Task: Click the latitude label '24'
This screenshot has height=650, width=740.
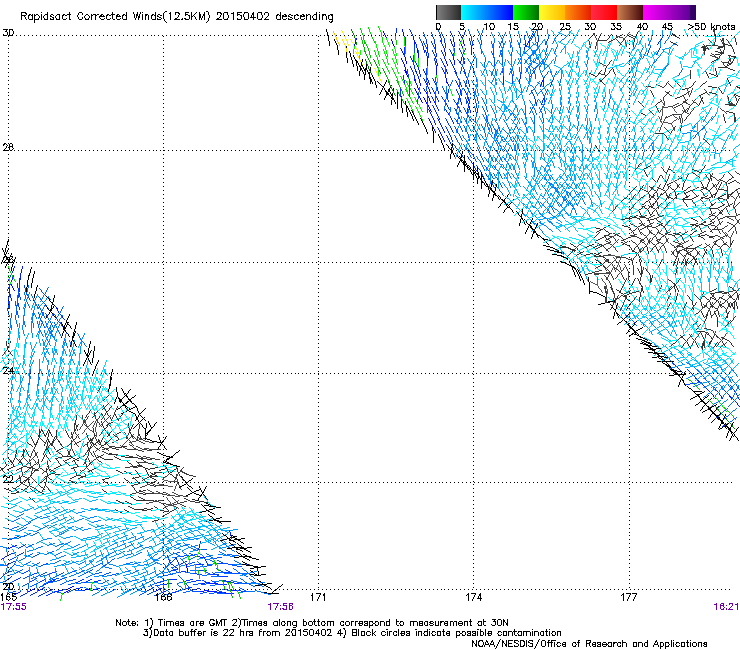Action: click(8, 371)
